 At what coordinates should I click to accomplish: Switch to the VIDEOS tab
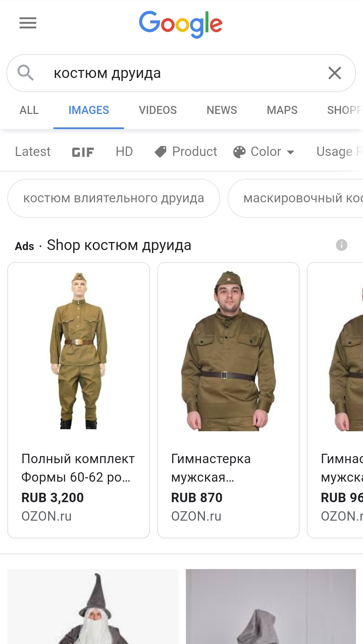point(158,110)
